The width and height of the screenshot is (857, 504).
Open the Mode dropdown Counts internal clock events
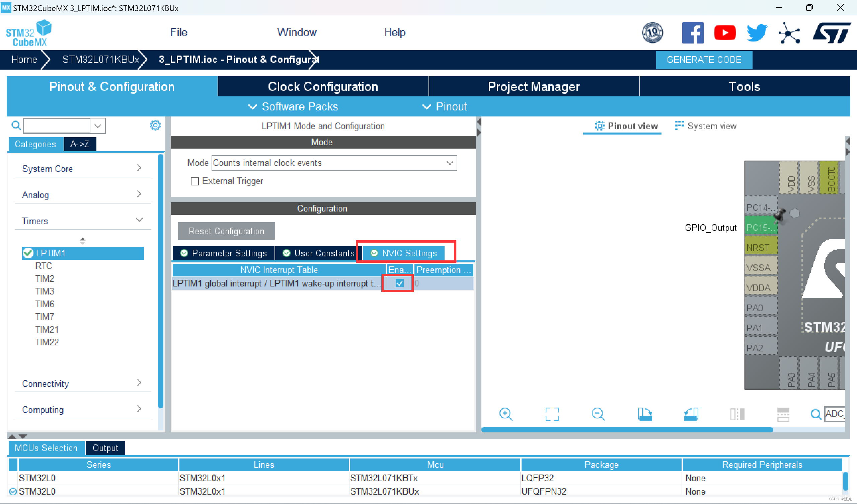[x=334, y=163]
